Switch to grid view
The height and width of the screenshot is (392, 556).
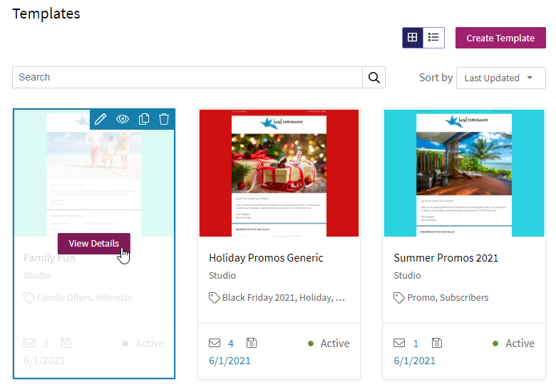pyautogui.click(x=413, y=38)
